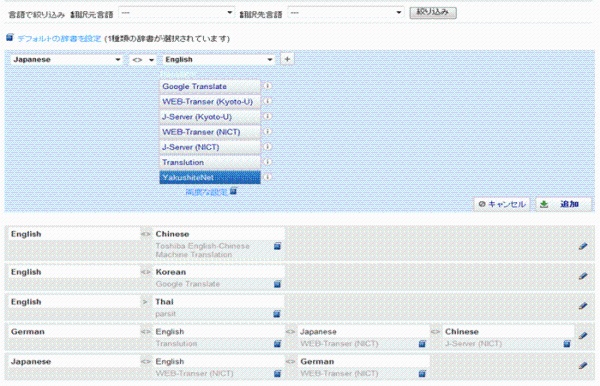Image resolution: width=600 pixels, height=386 pixels.
Task: Open info icon for Google Translate
Action: 268,86
